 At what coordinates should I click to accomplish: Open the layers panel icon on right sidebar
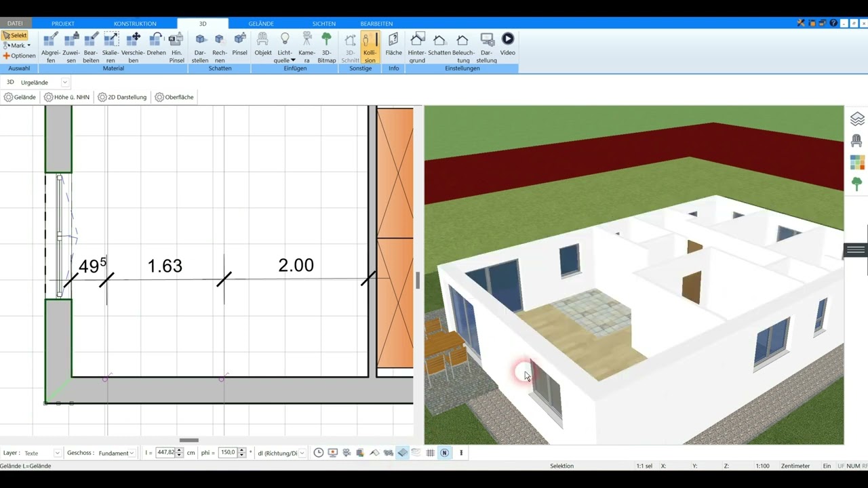click(x=857, y=119)
